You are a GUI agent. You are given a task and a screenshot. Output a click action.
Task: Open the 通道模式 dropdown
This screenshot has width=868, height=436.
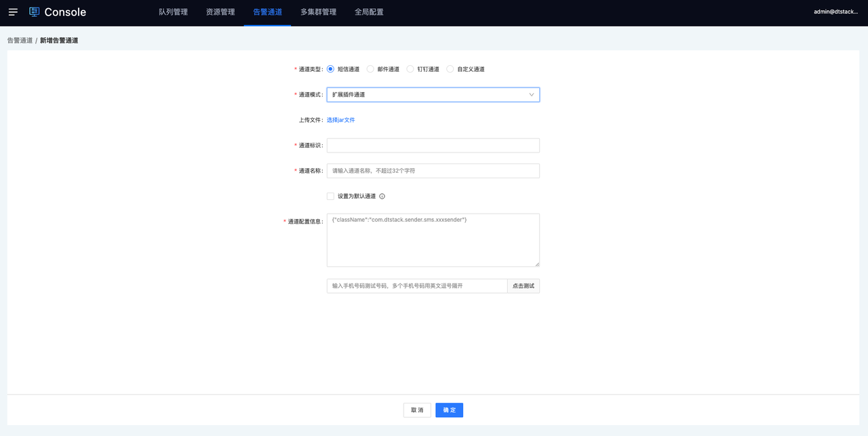(433, 95)
